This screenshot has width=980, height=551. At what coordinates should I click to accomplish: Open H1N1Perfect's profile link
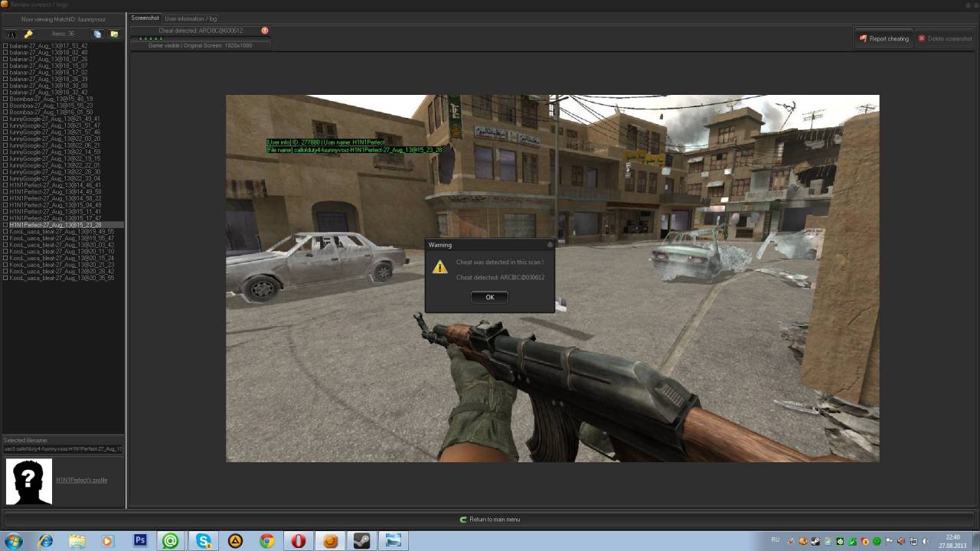coord(81,480)
